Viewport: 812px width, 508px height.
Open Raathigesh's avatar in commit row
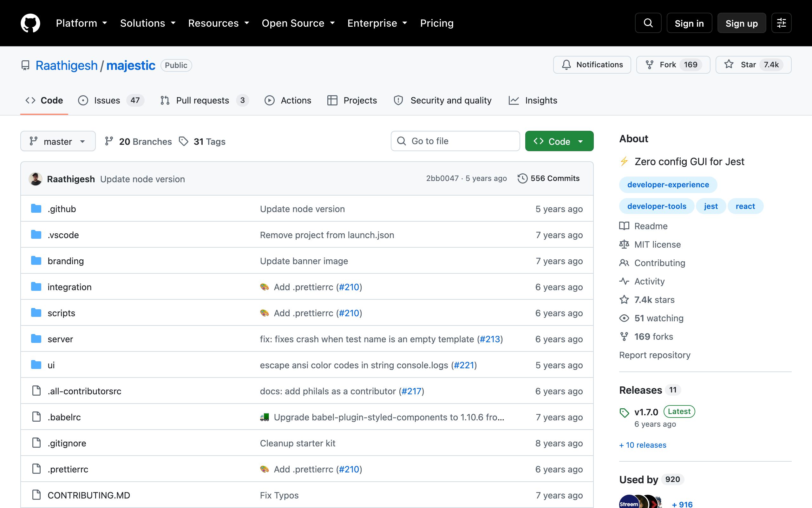point(36,179)
